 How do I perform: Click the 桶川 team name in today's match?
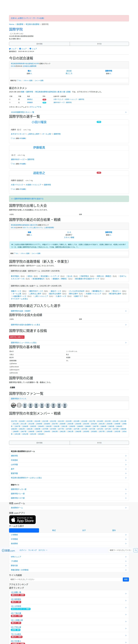[29, 71]
